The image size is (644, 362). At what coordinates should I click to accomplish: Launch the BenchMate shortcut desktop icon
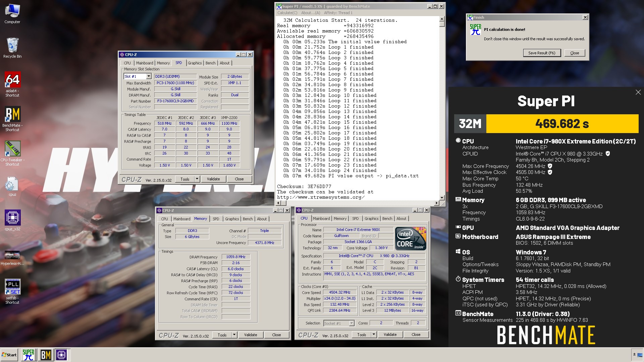click(x=12, y=119)
